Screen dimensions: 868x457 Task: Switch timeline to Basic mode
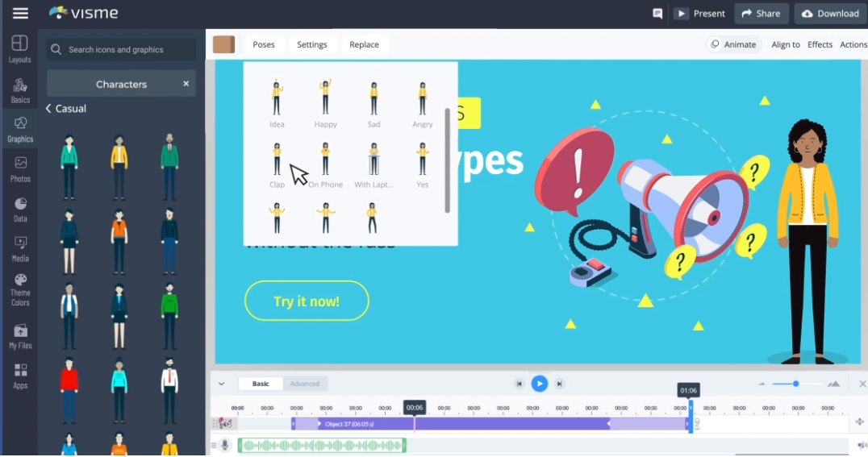click(261, 384)
